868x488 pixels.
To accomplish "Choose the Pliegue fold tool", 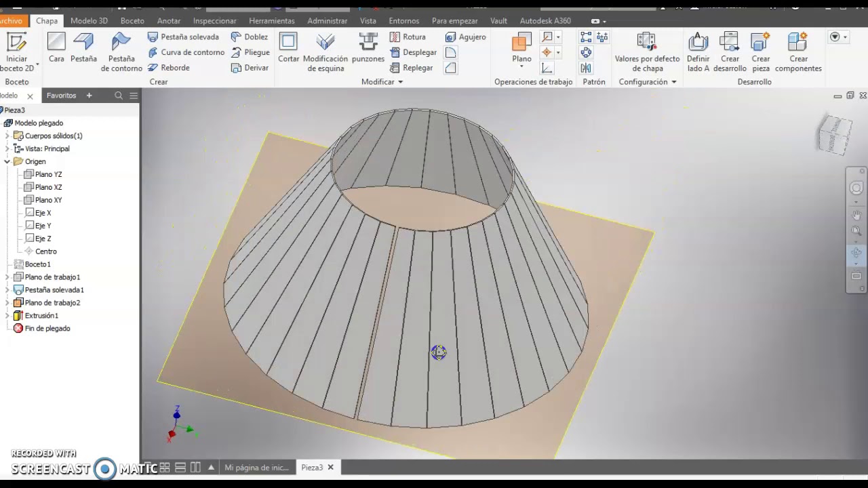I will 250,52.
